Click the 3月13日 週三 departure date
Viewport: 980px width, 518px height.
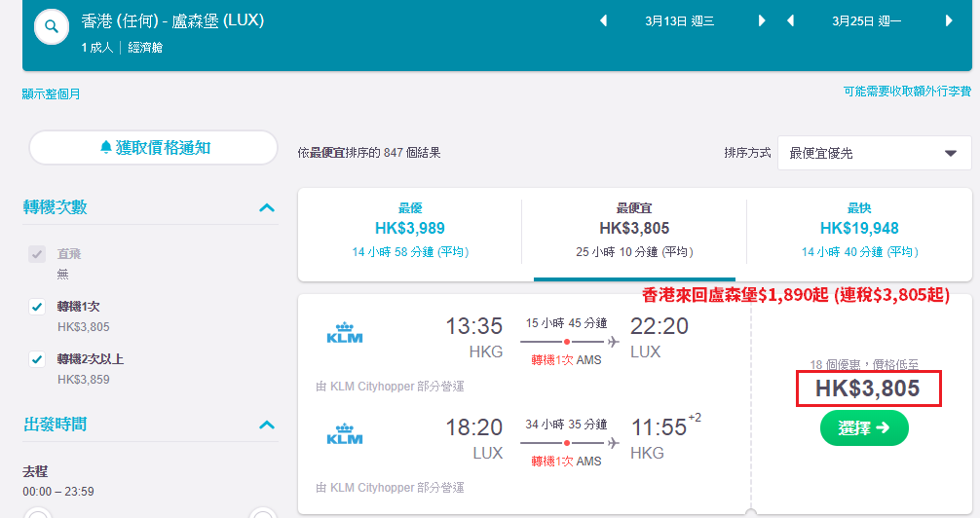679,21
